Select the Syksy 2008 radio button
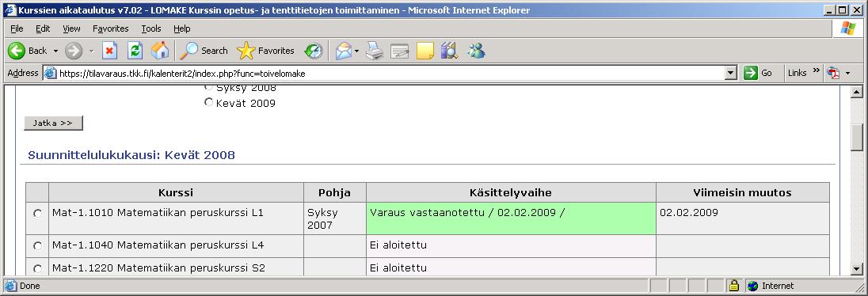This screenshot has height=296, width=868. tap(208, 87)
